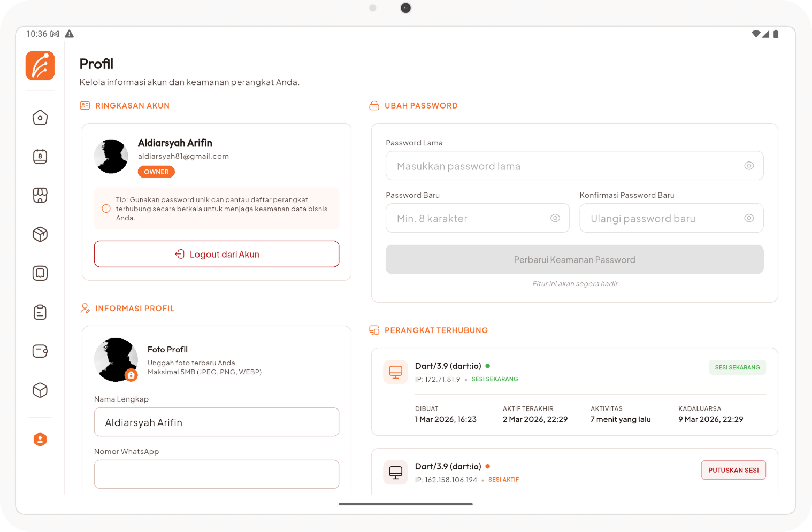Open the store icon in sidebar
This screenshot has width=812, height=532.
(x=40, y=195)
